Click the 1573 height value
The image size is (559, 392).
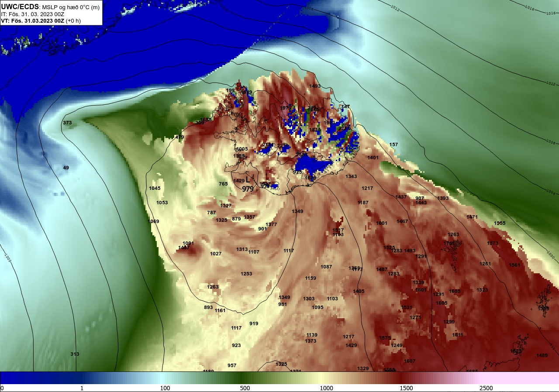tap(493, 243)
